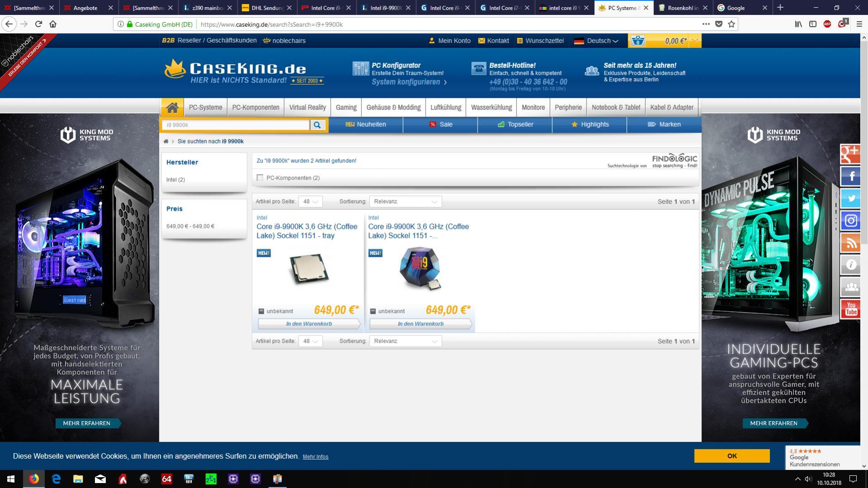Image resolution: width=868 pixels, height=488 pixels.
Task: Open Caseking's Google Plus page
Action: tap(850, 154)
